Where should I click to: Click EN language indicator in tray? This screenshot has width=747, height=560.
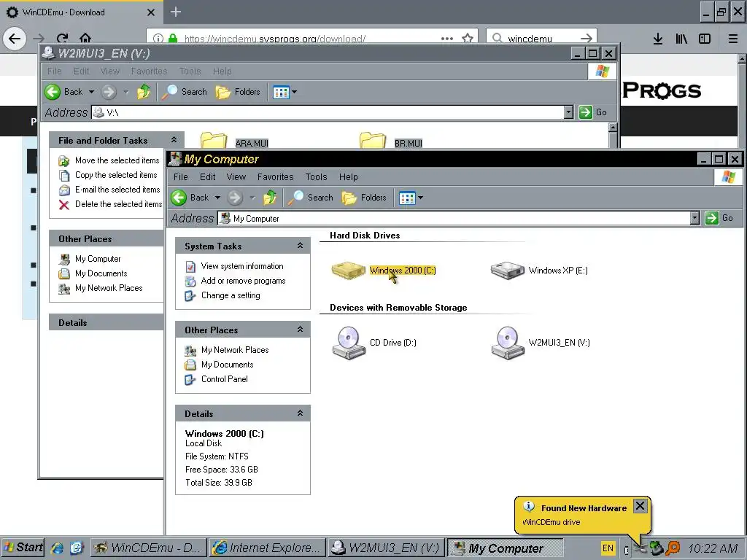pyautogui.click(x=608, y=548)
